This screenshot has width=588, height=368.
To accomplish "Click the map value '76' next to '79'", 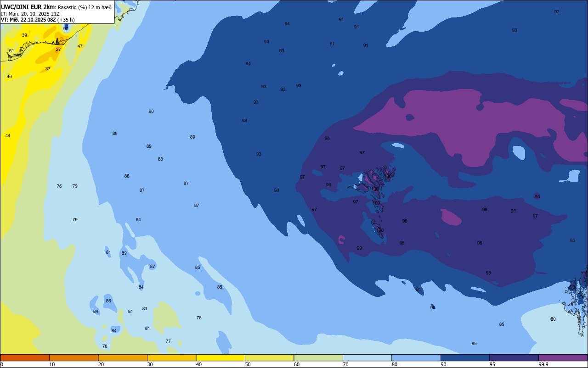I will click(x=59, y=186).
